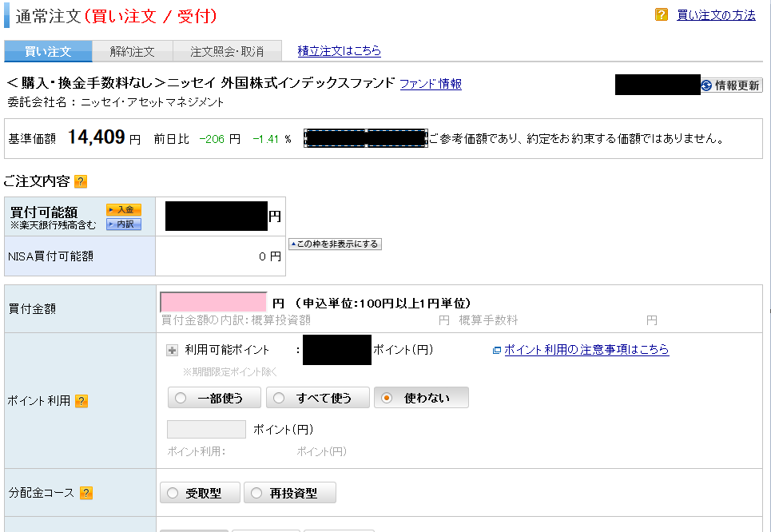771x532 pixels.
Task: Click the ポイント(円) amount input box
Action: pos(206,429)
